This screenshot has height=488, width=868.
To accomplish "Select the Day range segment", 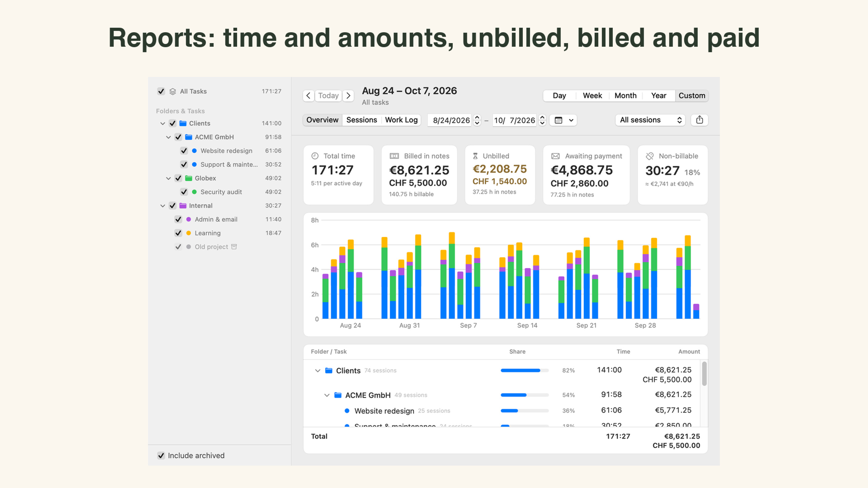I will [559, 96].
